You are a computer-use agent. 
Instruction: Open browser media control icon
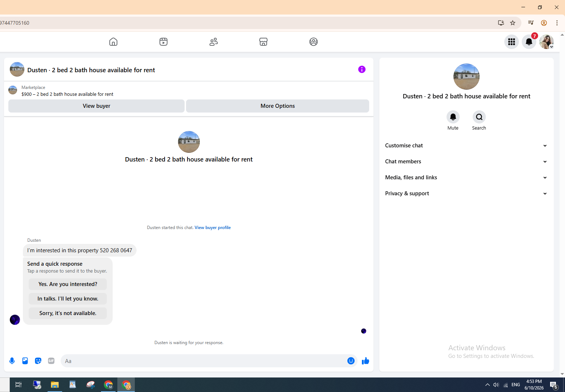pyautogui.click(x=531, y=23)
